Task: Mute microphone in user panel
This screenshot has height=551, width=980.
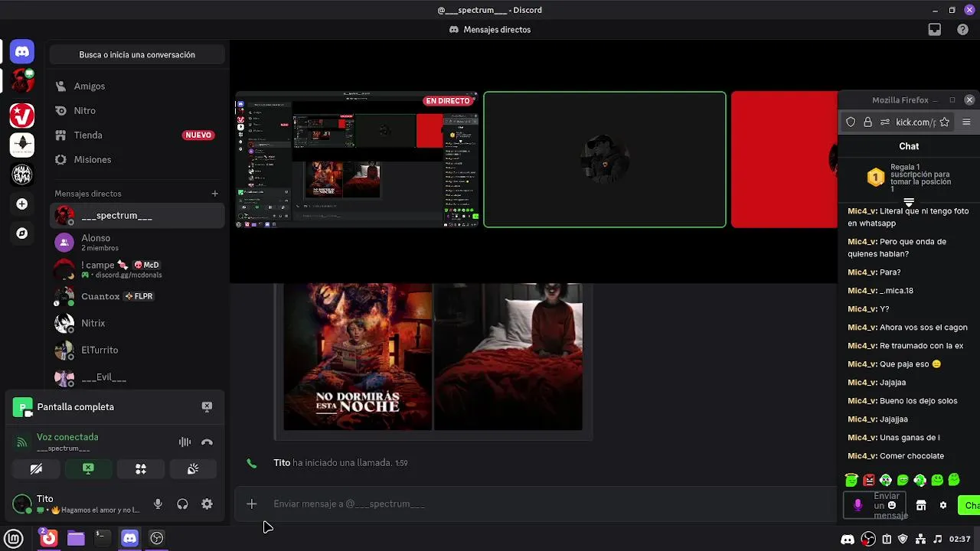Action: (x=158, y=504)
